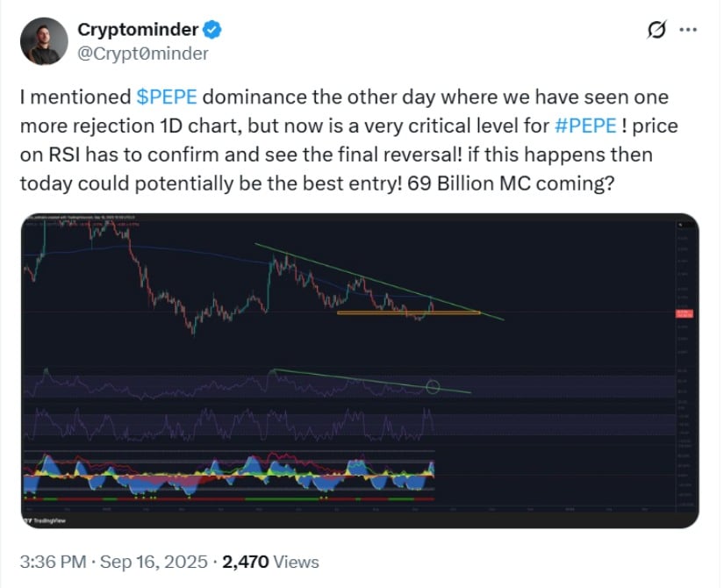Viewport: 724px width, 588px height.
Task: Open the #PEPE hashtag link
Action: coord(585,125)
